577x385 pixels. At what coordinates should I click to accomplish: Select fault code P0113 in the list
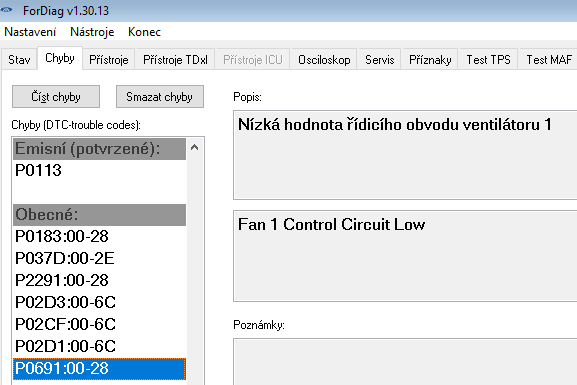[99, 170]
